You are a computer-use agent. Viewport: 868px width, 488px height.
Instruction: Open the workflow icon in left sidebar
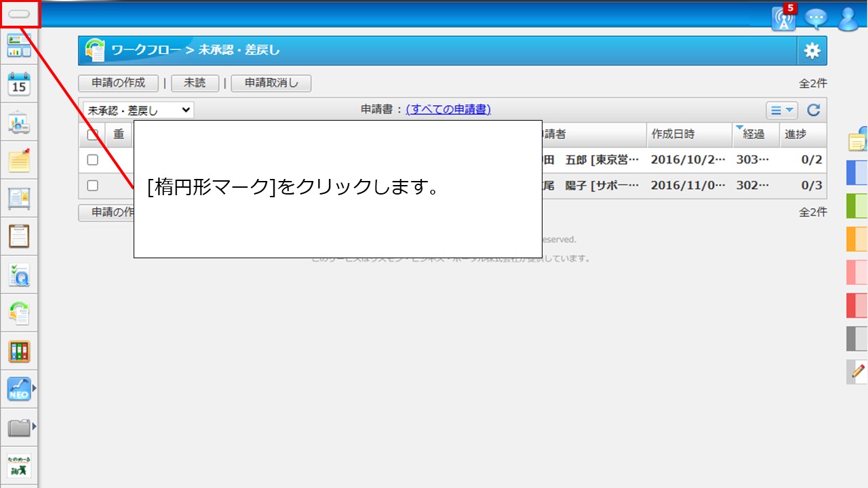click(19, 312)
